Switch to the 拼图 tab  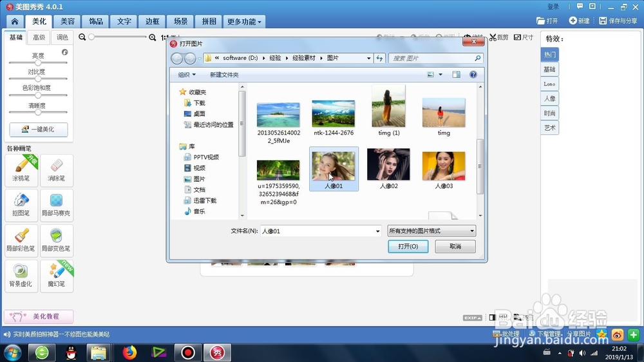pos(209,21)
